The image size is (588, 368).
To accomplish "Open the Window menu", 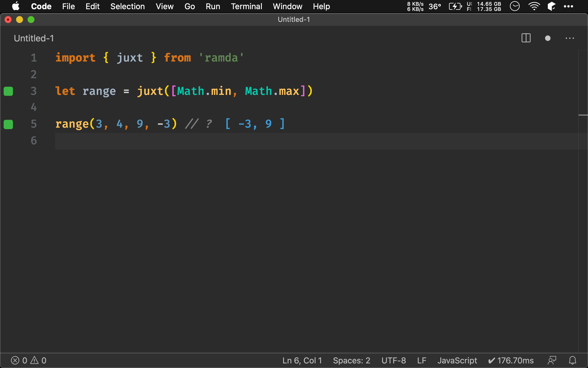I will pyautogui.click(x=287, y=6).
